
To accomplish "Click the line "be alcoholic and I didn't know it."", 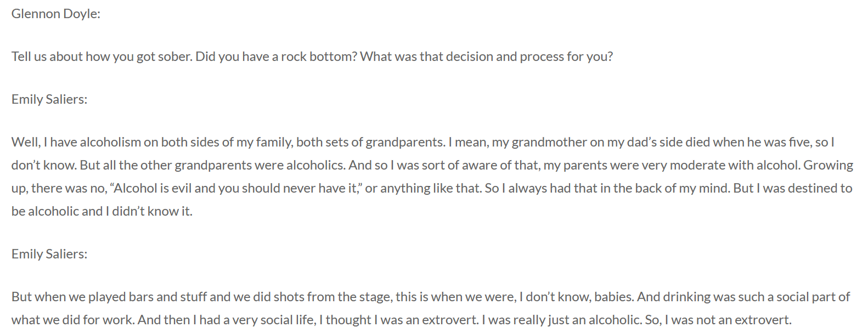I will (x=102, y=211).
